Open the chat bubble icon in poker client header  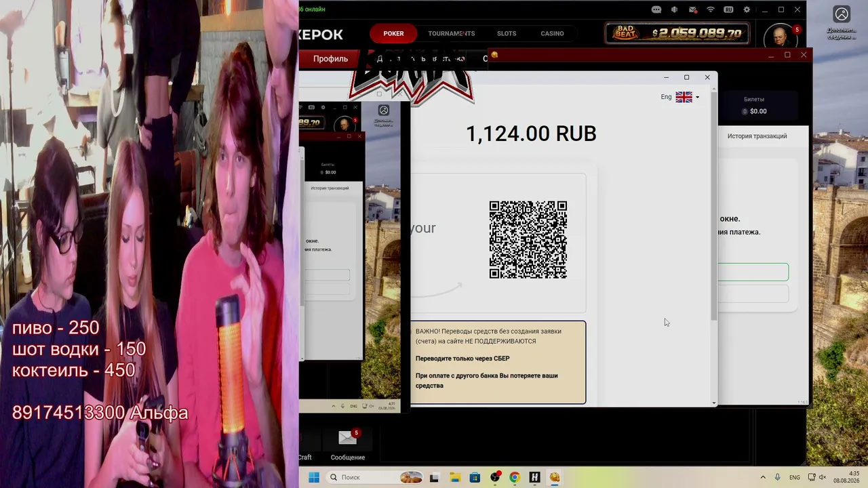656,9
